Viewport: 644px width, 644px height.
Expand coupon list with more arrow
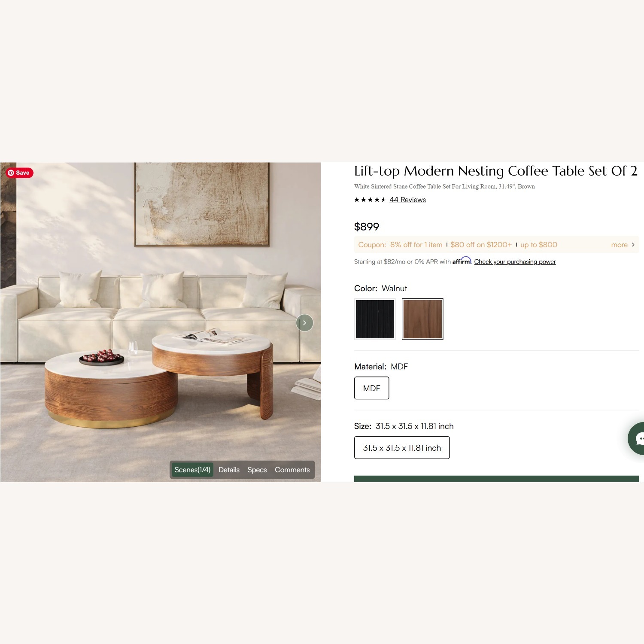coord(623,245)
